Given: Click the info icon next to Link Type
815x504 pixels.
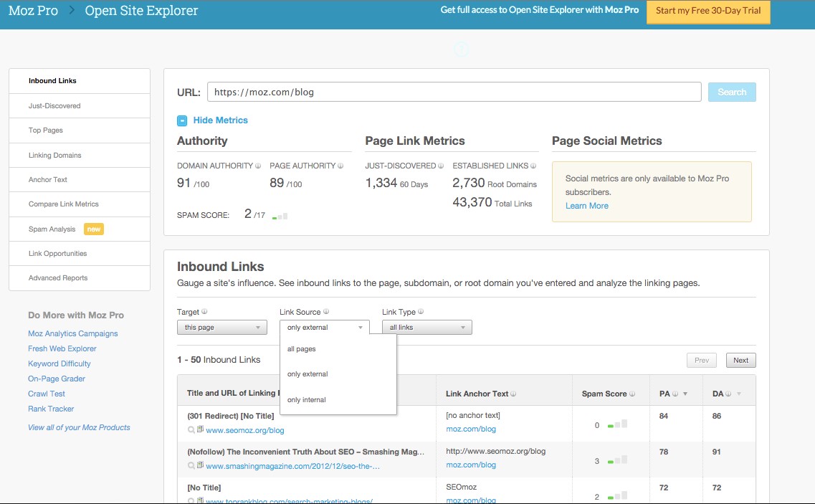Looking at the screenshot, I should pos(421,312).
